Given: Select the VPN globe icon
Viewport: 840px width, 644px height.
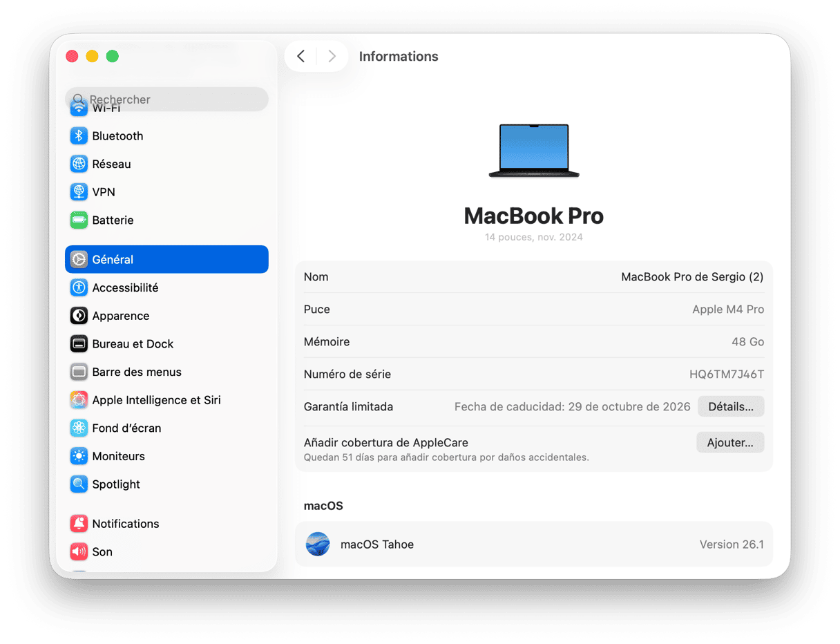Looking at the screenshot, I should pos(79,192).
